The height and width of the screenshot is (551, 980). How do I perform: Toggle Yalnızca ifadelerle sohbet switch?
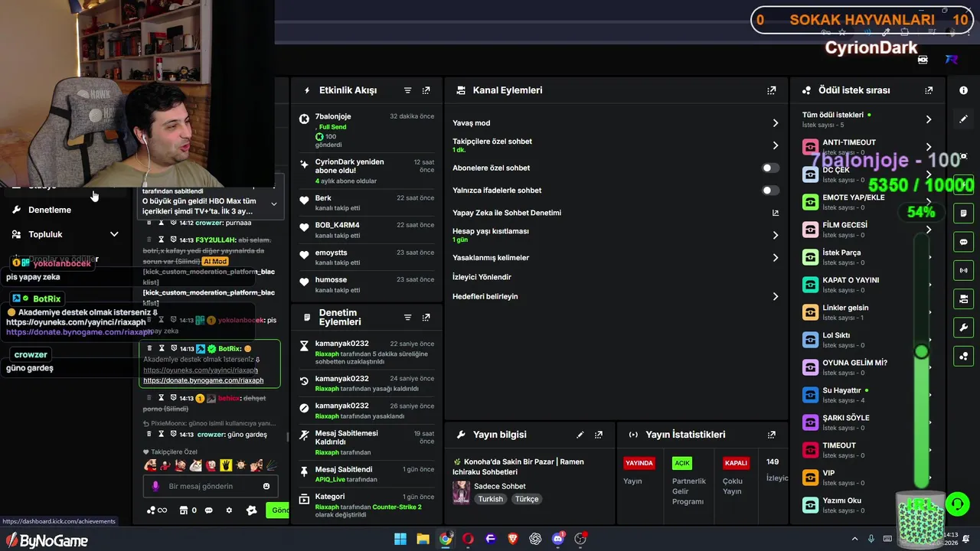(770, 190)
